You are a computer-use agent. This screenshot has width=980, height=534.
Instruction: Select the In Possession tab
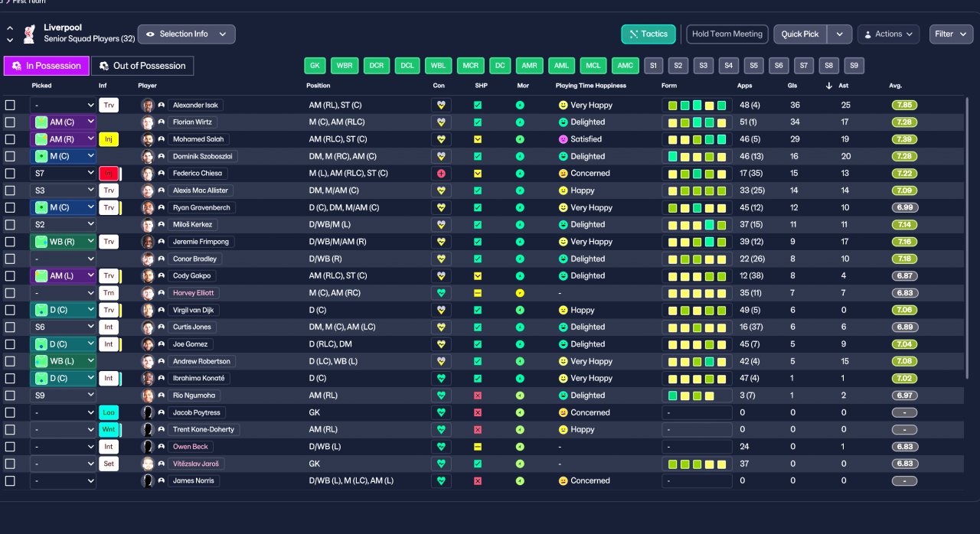coord(46,66)
